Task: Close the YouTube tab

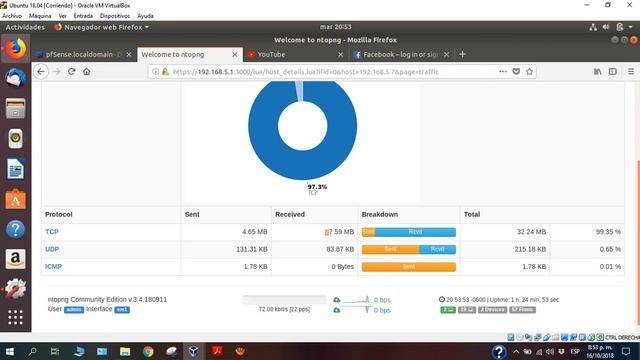Action: pyautogui.click(x=340, y=54)
